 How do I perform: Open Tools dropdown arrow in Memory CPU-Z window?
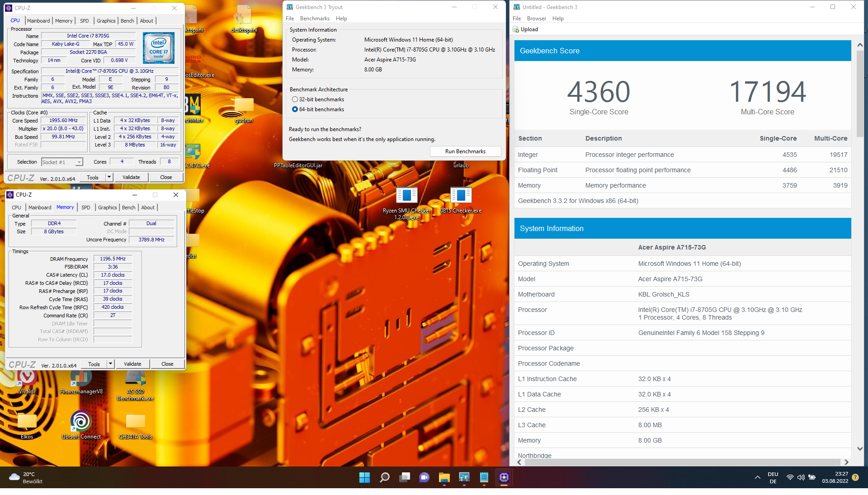(110, 364)
